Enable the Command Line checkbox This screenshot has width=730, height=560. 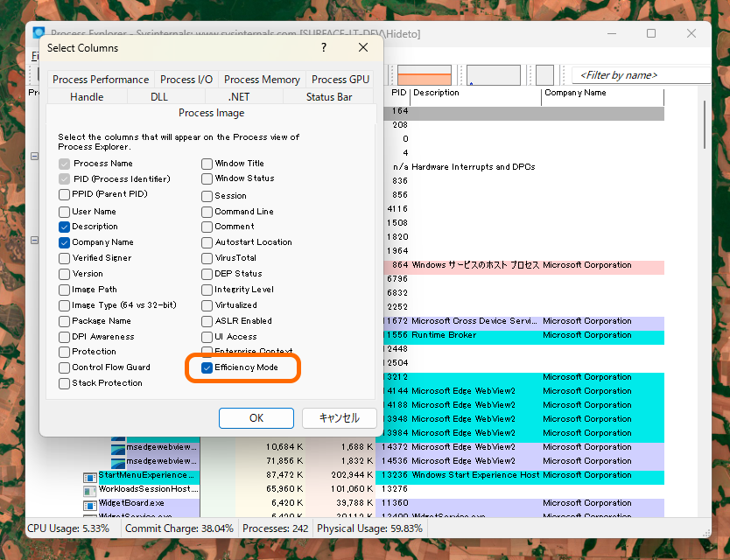tap(207, 212)
